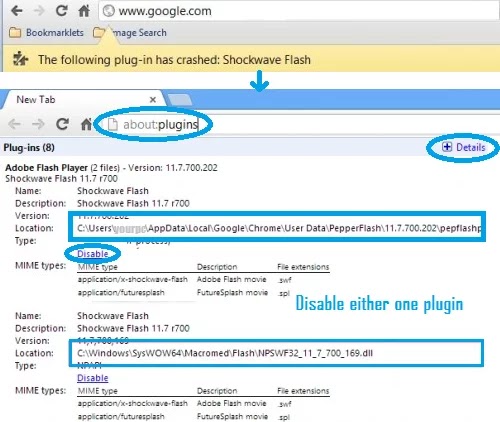The height and width of the screenshot is (422, 500).
Task: Click the PepperFlash location path
Action: pyautogui.click(x=279, y=228)
